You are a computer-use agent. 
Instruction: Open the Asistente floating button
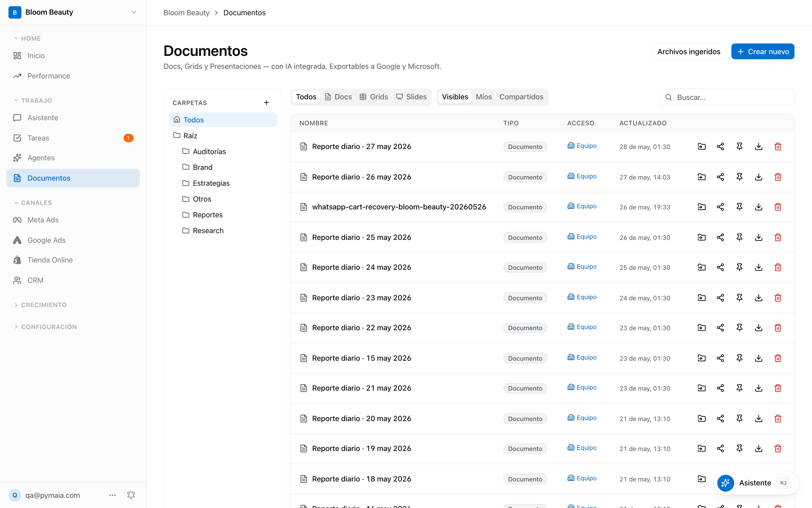[x=756, y=483]
